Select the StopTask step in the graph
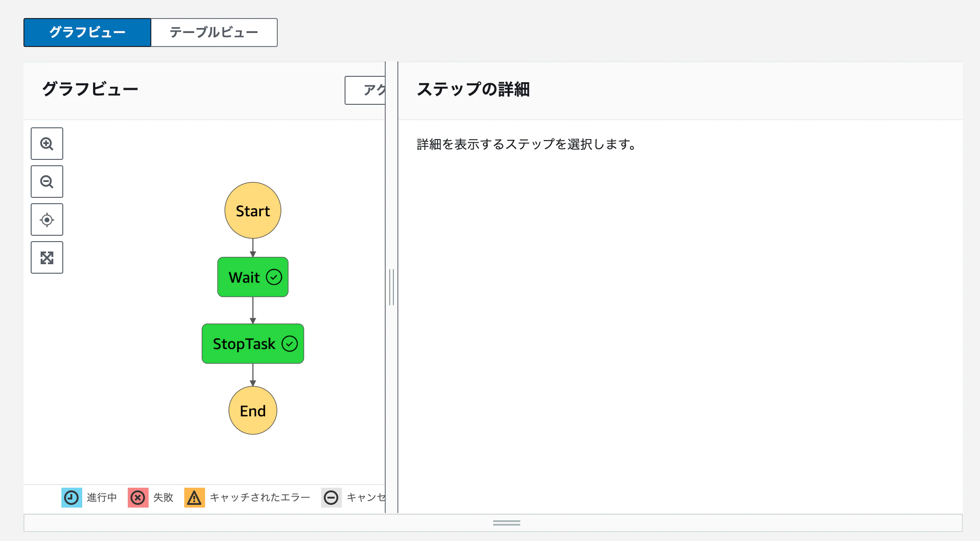980x541 pixels. 244,344
